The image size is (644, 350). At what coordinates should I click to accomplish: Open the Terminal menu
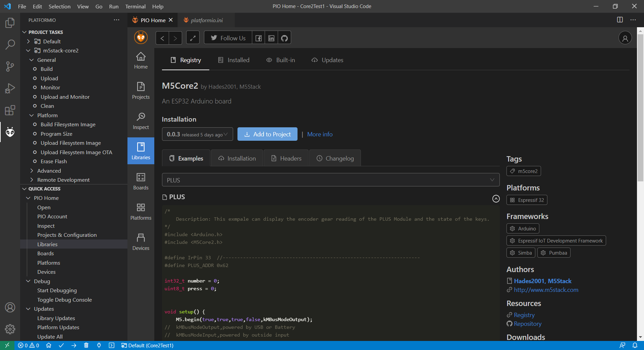coord(135,6)
